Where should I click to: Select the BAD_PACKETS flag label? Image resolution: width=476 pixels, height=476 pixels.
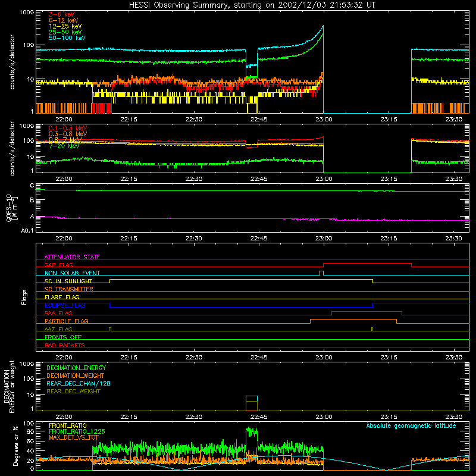click(65, 345)
